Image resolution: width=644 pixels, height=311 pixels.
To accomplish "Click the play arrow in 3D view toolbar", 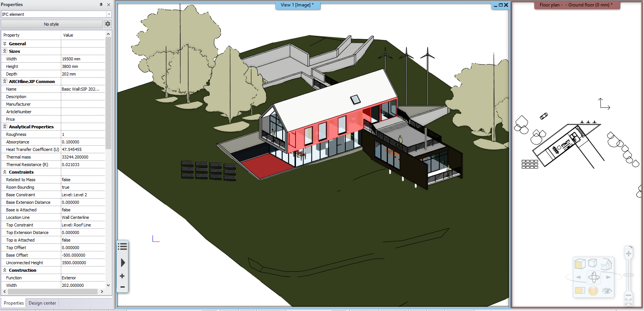I will coord(123,263).
